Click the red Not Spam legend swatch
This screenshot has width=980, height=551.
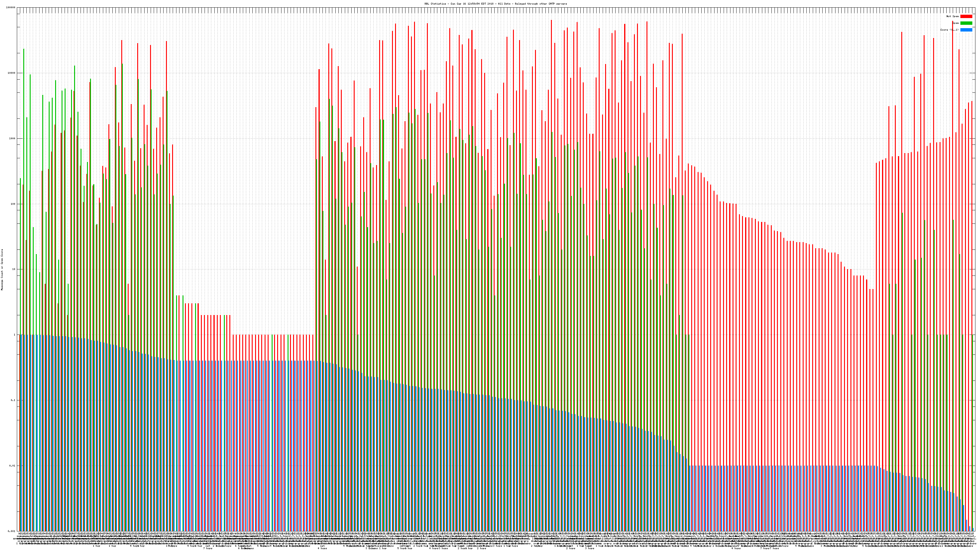coord(966,16)
